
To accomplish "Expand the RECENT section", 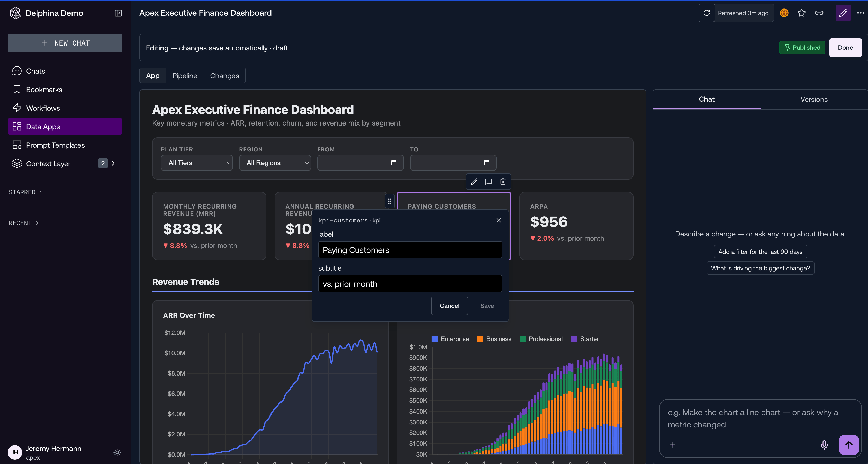I will pos(23,223).
